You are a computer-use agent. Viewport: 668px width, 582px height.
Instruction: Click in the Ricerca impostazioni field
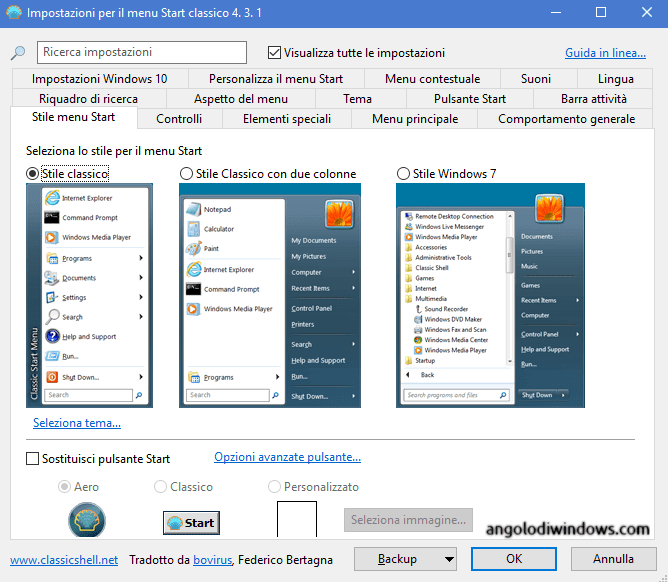coord(141,53)
